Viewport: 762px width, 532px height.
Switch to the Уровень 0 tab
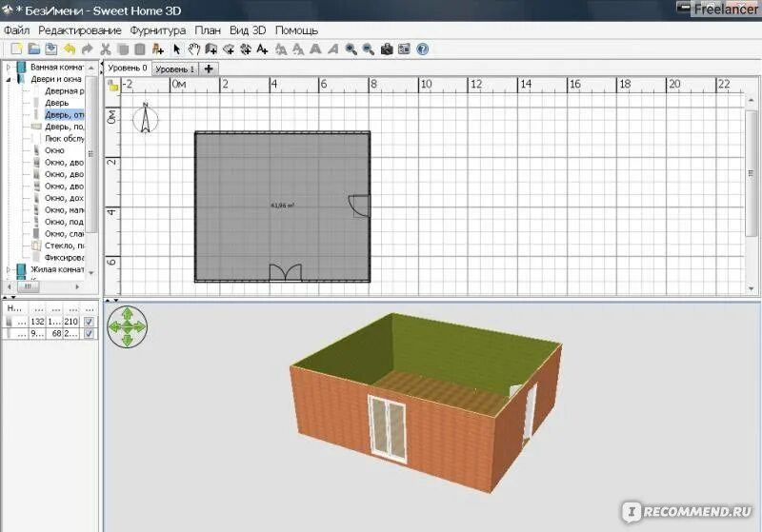click(x=128, y=69)
